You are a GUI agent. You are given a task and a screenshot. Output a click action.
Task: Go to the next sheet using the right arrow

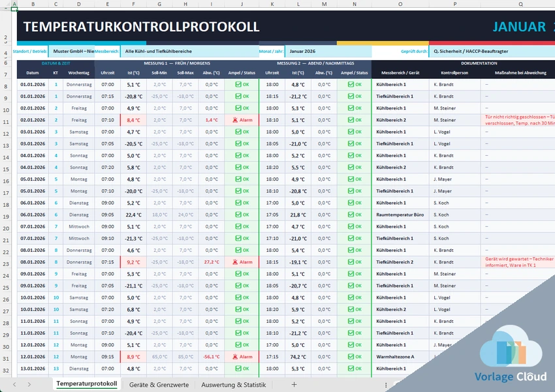pyautogui.click(x=29, y=385)
